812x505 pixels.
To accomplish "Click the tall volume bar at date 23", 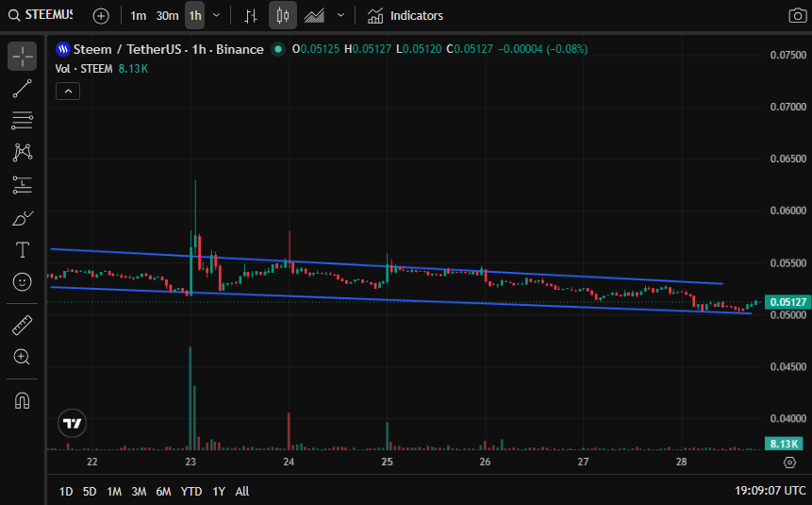I will tap(191, 397).
